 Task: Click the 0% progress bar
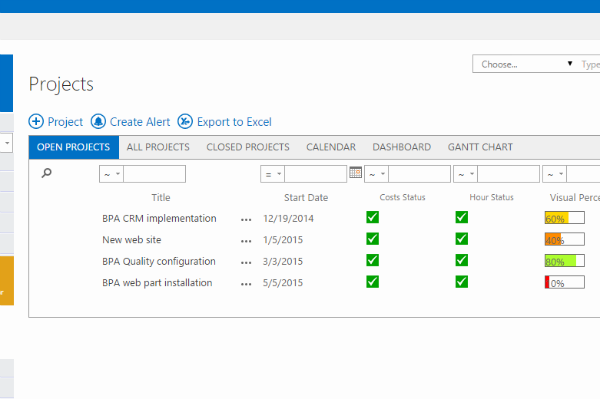pos(565,282)
